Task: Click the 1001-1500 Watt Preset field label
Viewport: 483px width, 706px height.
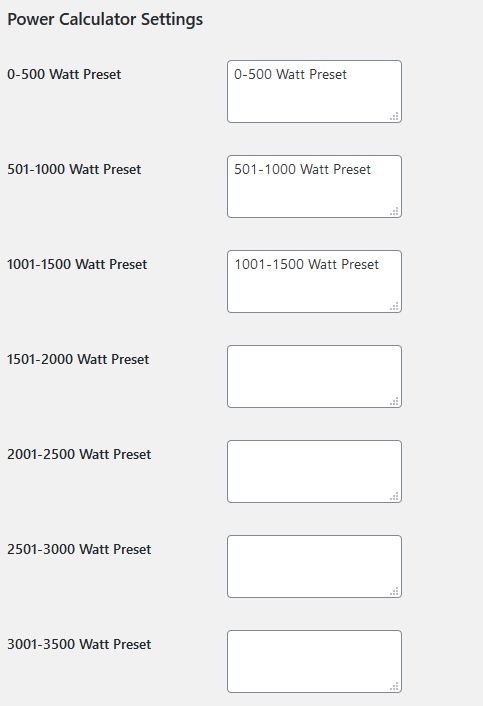Action: [77, 264]
